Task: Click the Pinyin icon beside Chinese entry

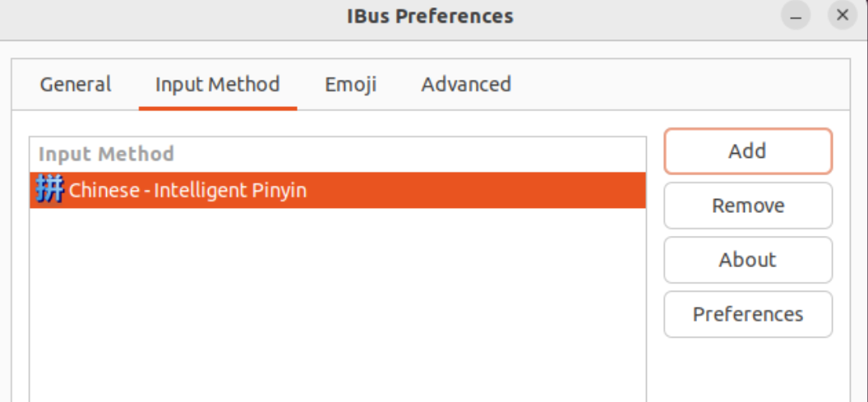Action: [49, 191]
